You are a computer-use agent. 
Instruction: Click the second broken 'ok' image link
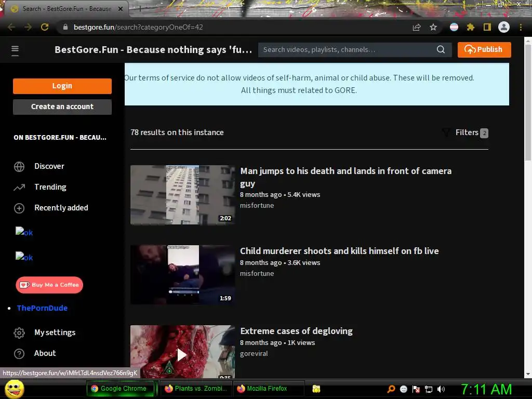(x=24, y=258)
